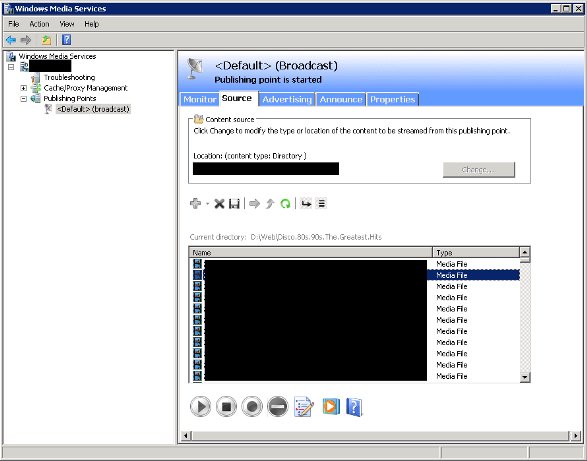
Task: Switch to the Source tab
Action: [237, 98]
